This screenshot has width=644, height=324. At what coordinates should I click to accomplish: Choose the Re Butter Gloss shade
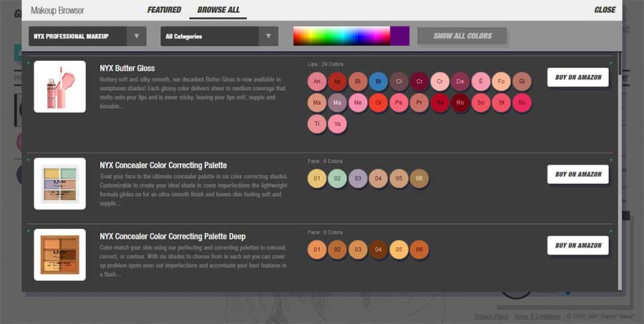click(440, 103)
